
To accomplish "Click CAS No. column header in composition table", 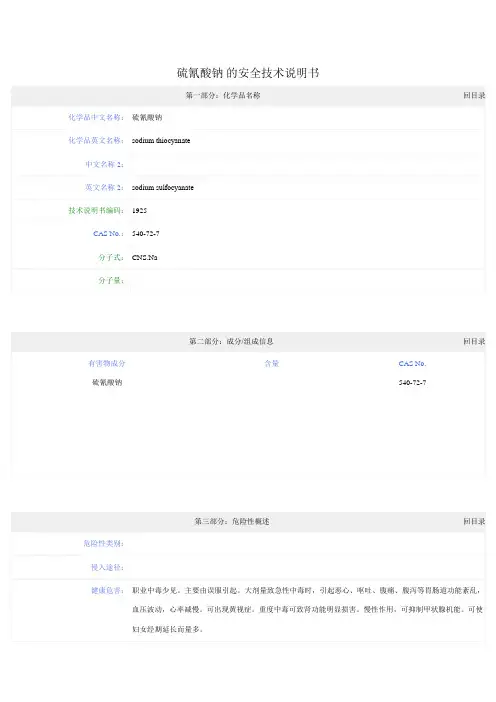I will (x=412, y=364).
